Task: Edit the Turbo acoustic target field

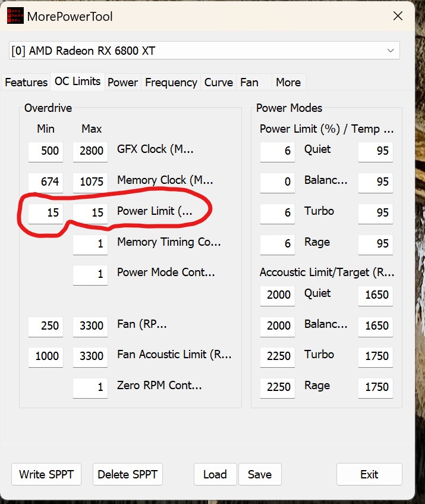Action: 376,356
